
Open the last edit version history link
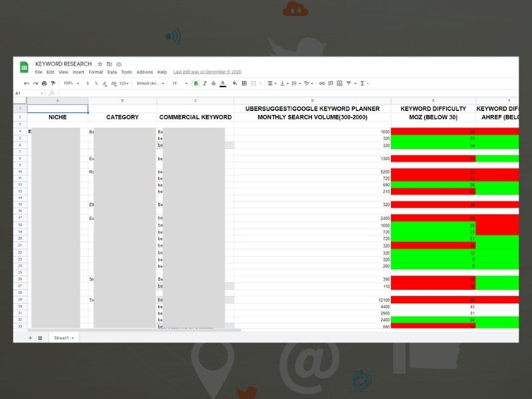coord(205,72)
